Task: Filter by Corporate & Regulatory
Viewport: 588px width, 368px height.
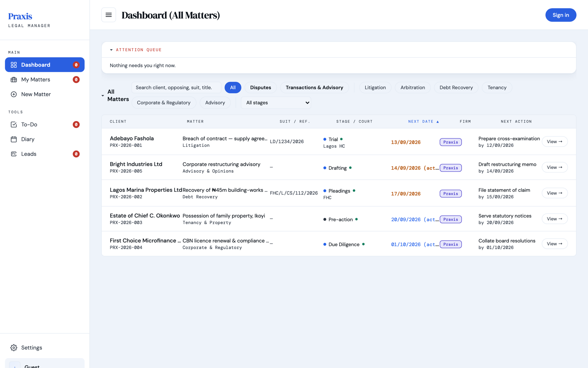Action: pos(164,103)
